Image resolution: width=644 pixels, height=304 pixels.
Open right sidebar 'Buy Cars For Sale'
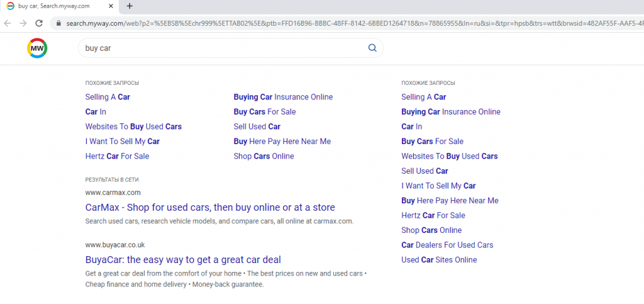[433, 142]
